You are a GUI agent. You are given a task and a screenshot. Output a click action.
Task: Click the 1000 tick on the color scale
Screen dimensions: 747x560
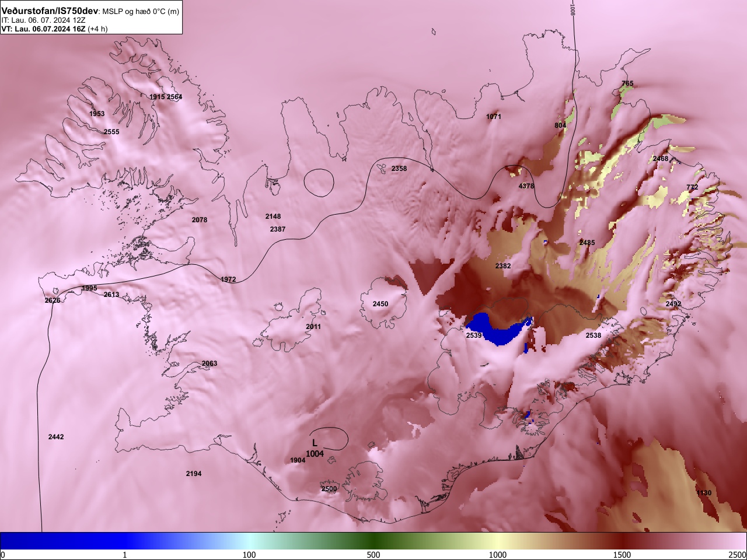[498, 555]
